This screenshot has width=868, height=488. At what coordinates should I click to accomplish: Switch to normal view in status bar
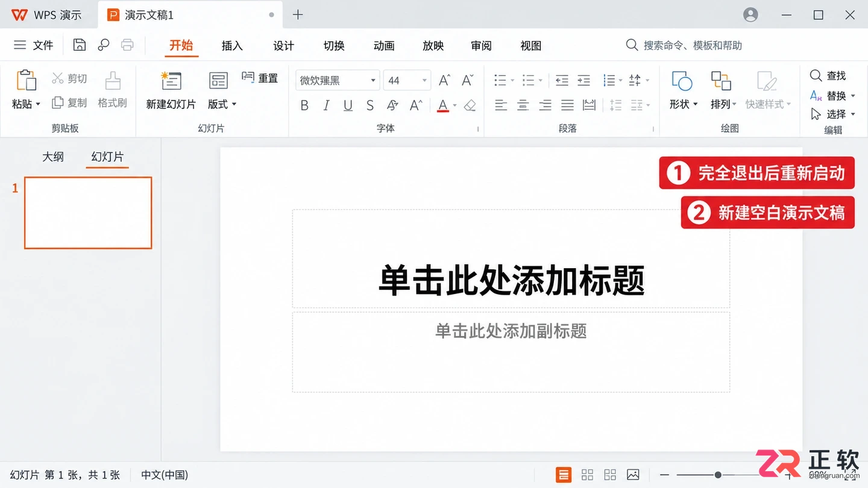coord(564,475)
